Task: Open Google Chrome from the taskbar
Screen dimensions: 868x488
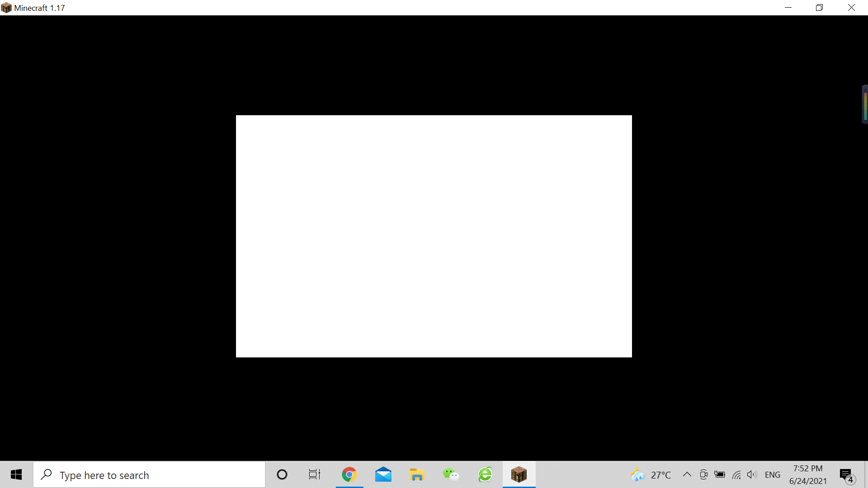Action: click(349, 475)
